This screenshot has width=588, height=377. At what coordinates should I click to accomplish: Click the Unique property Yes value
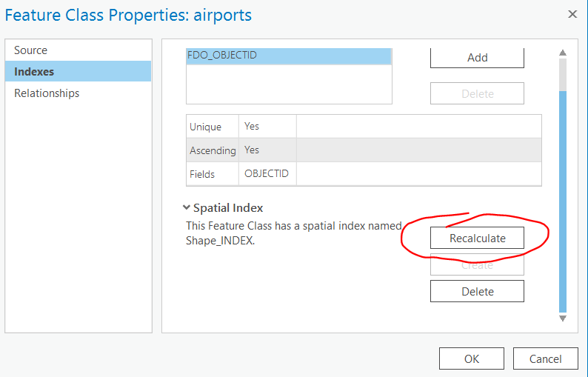[x=252, y=127]
